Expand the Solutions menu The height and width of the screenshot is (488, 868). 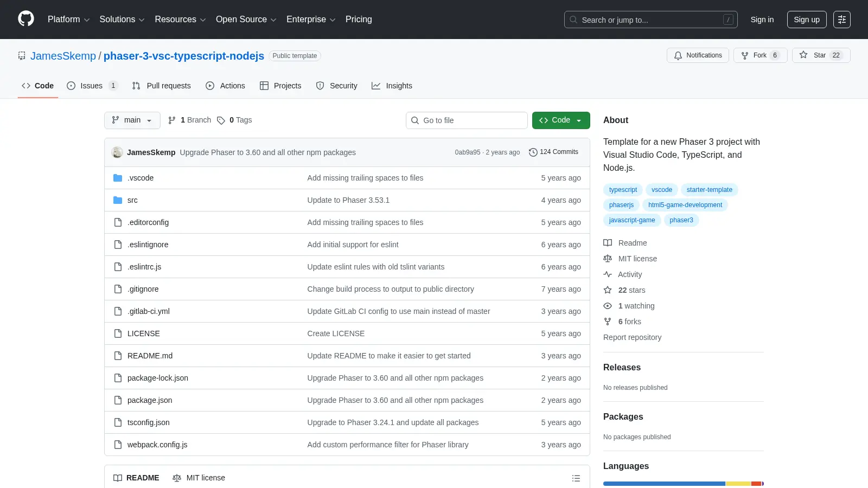[122, 20]
